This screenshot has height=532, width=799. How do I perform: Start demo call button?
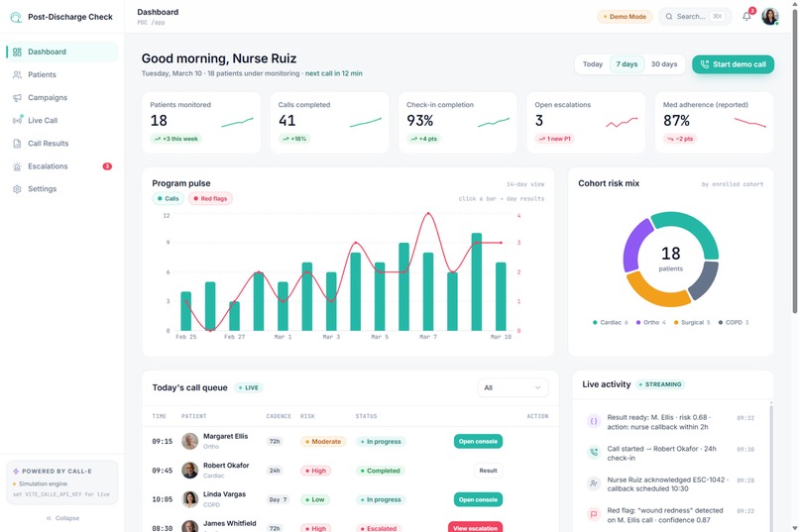pos(733,64)
